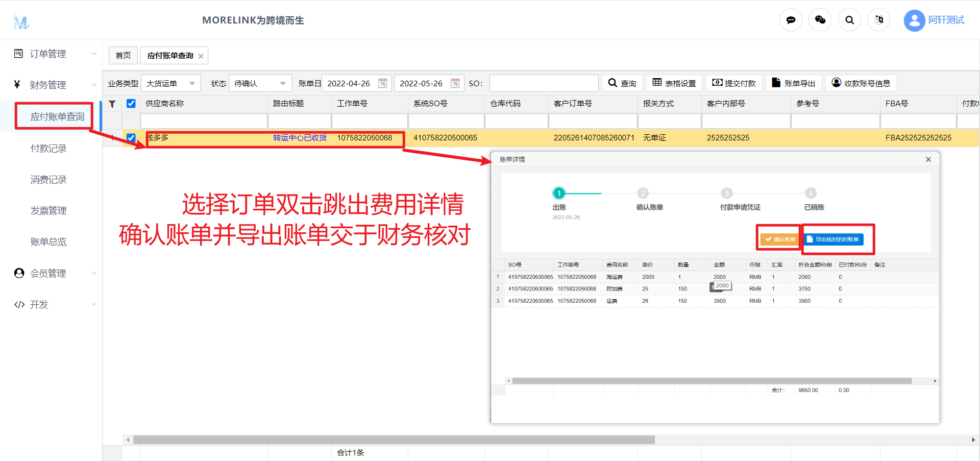The image size is (980, 461).
Task: Open the header search magnifier icon
Action: click(849, 20)
